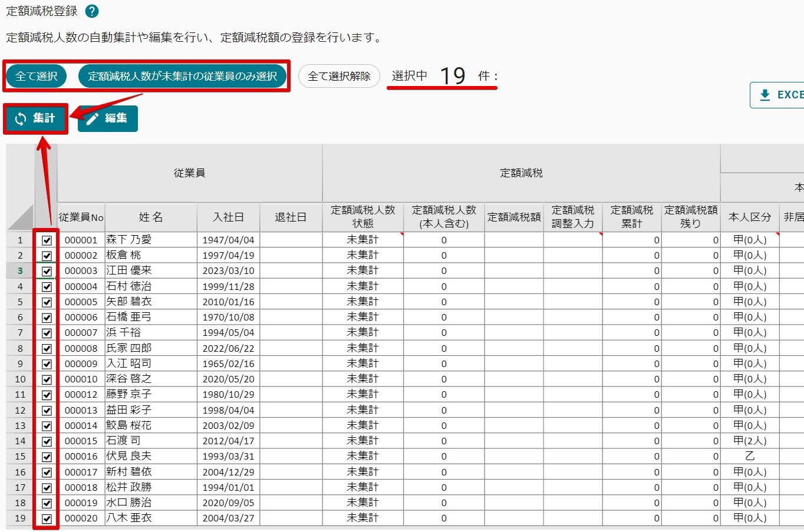
Task: Toggle the checkbox for 氏家 四郎
Action: (x=47, y=348)
